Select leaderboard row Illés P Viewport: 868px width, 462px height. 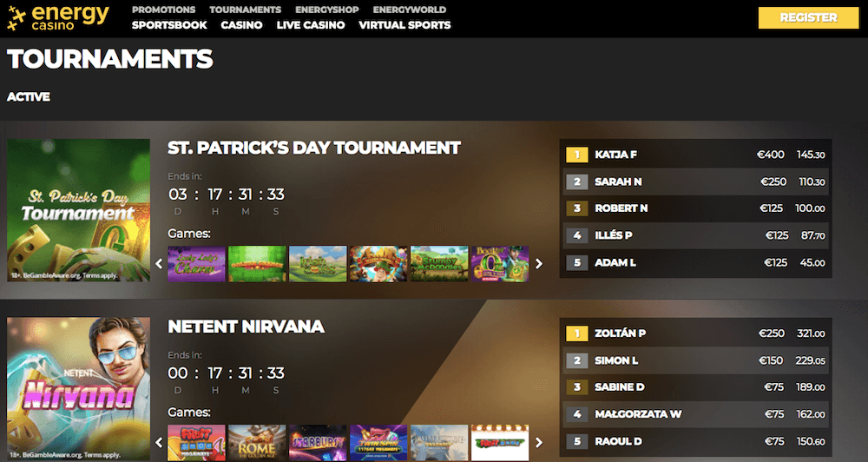click(x=696, y=235)
